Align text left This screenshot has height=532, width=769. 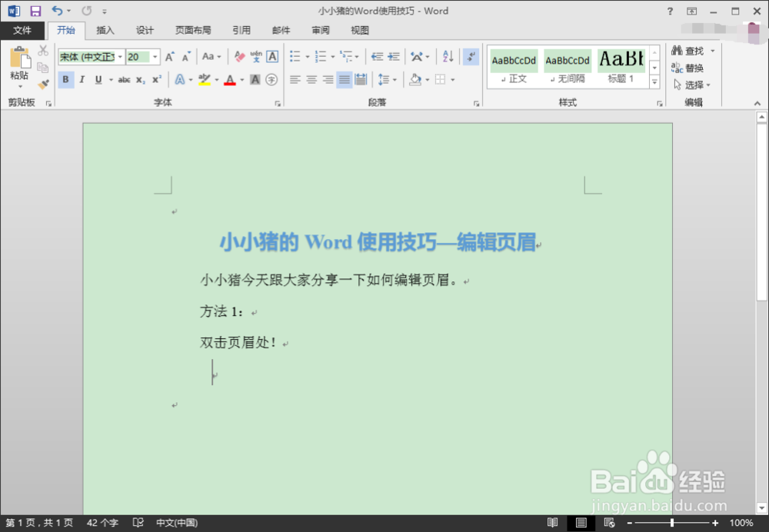coord(295,79)
